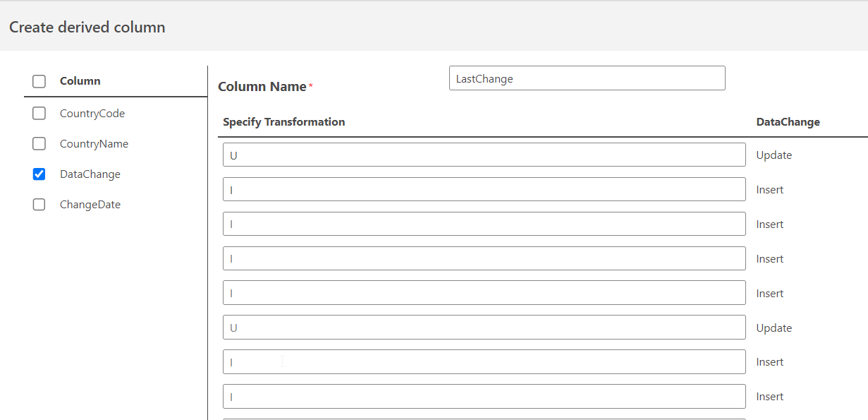This screenshot has height=420, width=868.
Task: Click the CountryCode label in column list
Action: pyautogui.click(x=92, y=114)
